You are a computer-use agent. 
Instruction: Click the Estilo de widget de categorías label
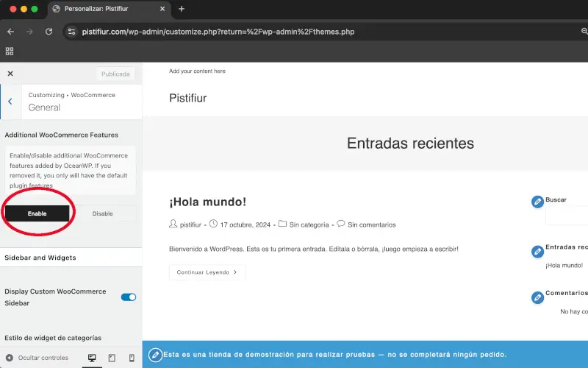coord(53,338)
